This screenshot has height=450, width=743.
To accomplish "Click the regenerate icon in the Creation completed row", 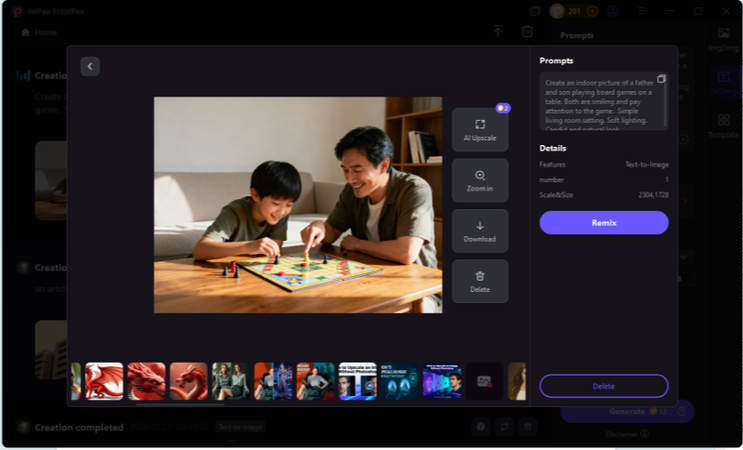I will pos(504,427).
